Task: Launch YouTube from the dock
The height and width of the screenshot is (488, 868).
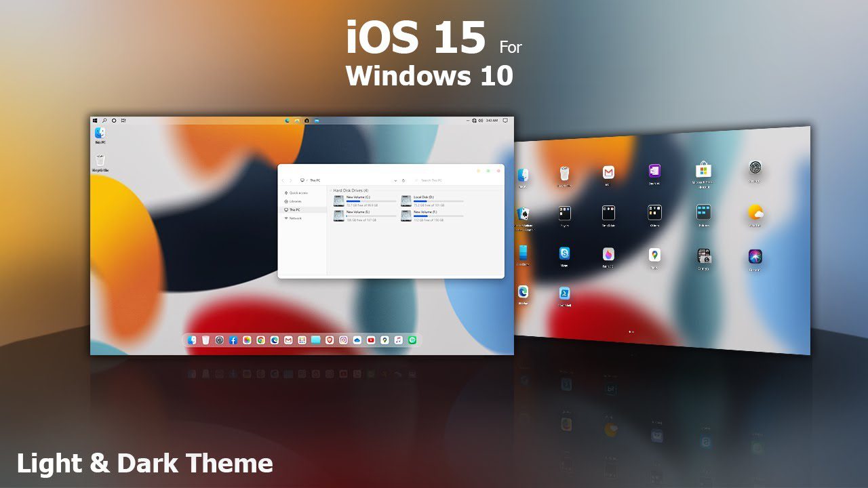Action: [x=371, y=340]
